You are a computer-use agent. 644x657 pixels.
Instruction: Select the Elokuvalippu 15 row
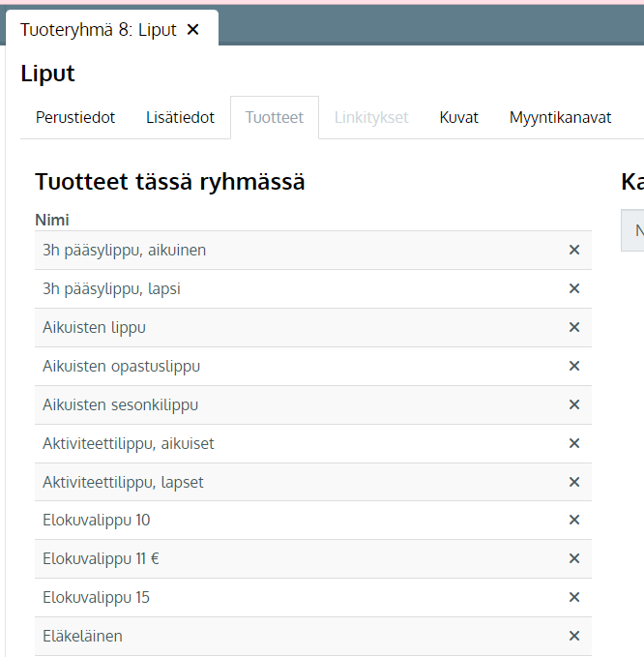(313, 597)
